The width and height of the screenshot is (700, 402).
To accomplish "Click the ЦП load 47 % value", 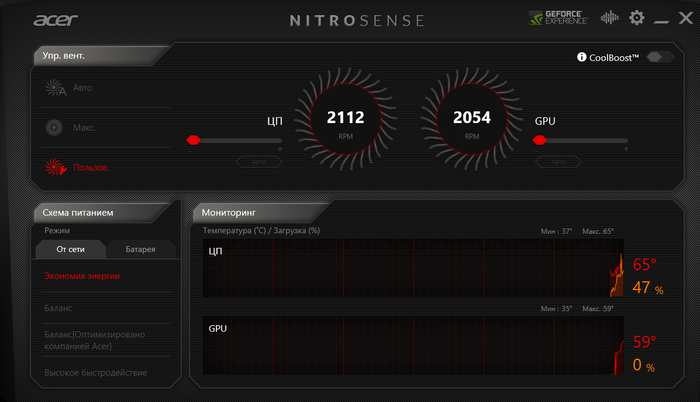I will coord(648,288).
